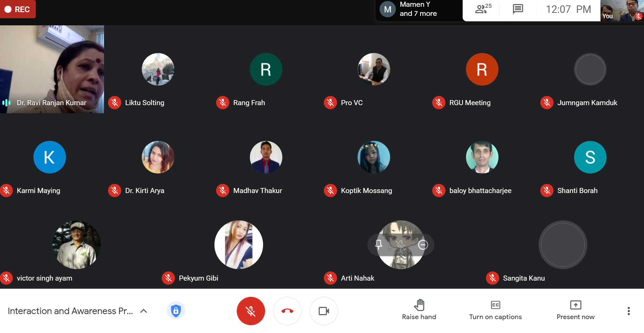Expand the meeting details chevron
Viewport: 644px width, 333px height.
point(144,311)
